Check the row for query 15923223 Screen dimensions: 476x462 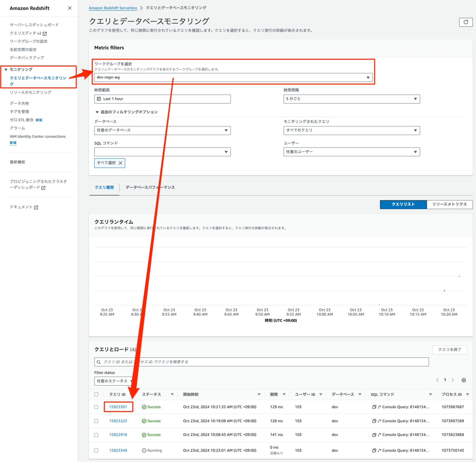click(96, 421)
